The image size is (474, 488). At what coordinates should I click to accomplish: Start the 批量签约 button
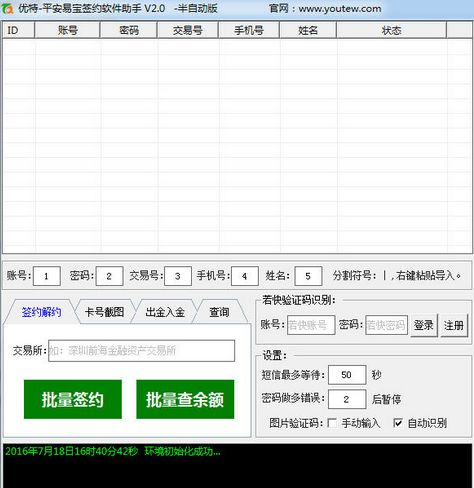pos(73,399)
